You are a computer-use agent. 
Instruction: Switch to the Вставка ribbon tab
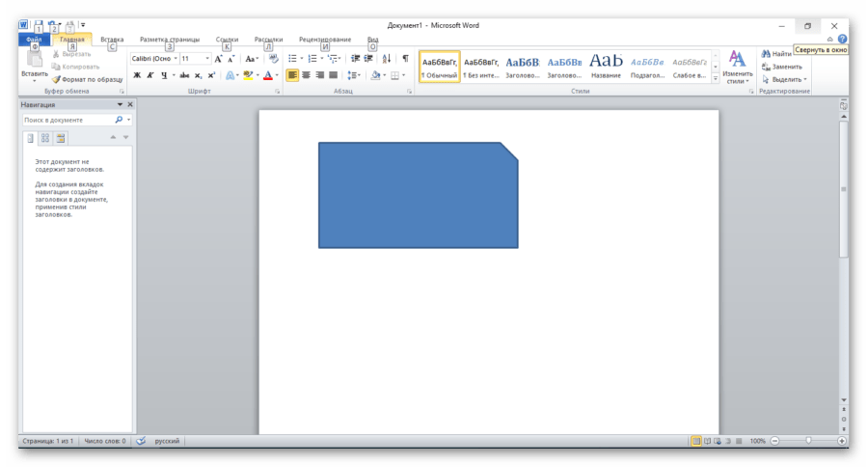click(x=112, y=40)
